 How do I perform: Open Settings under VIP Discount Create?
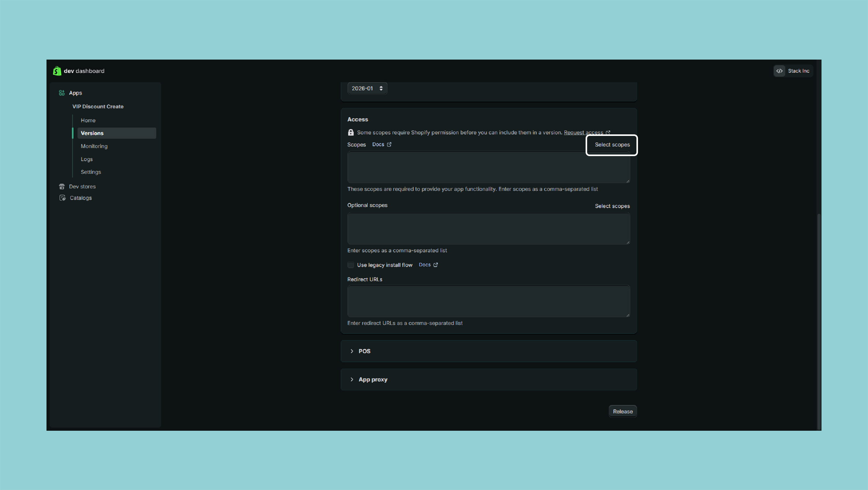(x=91, y=172)
